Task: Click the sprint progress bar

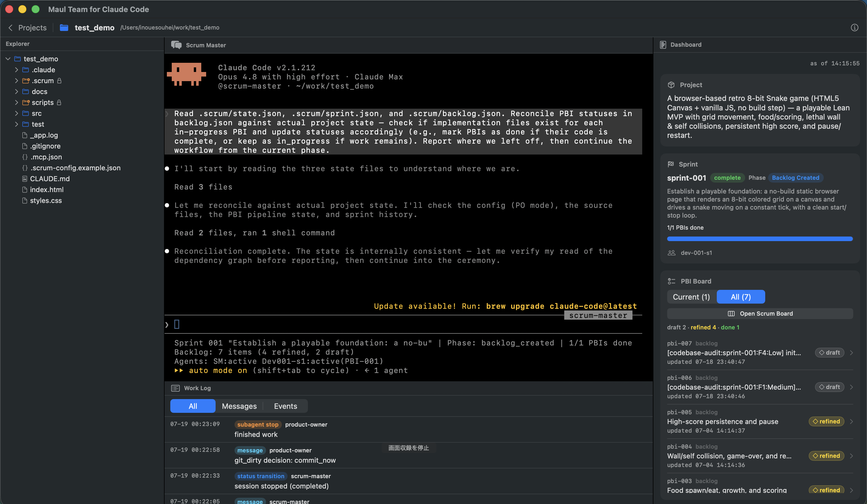Action: [760, 239]
